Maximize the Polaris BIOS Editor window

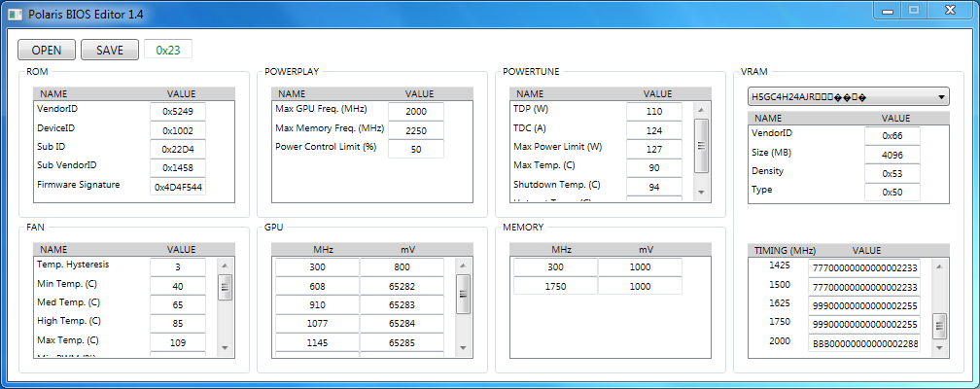tap(914, 10)
